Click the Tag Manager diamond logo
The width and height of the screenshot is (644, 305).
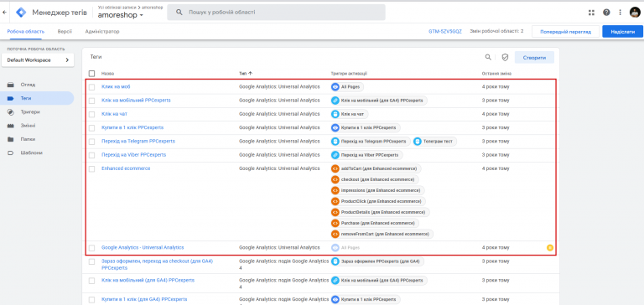point(21,13)
